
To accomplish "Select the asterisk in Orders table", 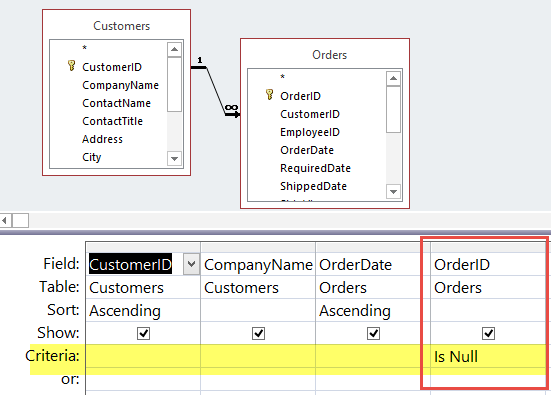I will click(x=283, y=77).
